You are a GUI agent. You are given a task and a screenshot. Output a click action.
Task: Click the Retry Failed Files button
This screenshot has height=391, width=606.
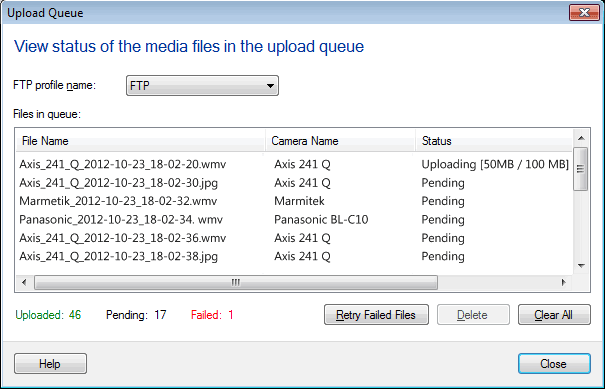point(376,315)
